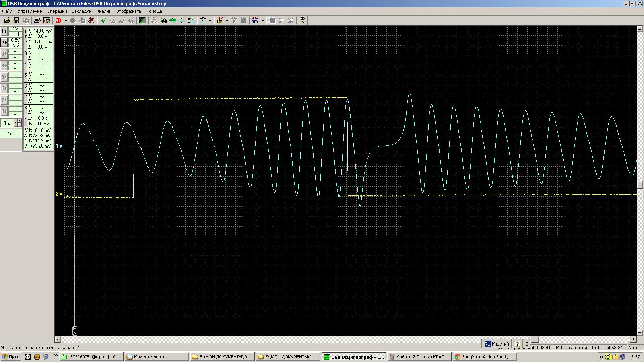Screen dimensions: 644x362
Task: Toggle channel 3 button
Action: click(x=4, y=53)
